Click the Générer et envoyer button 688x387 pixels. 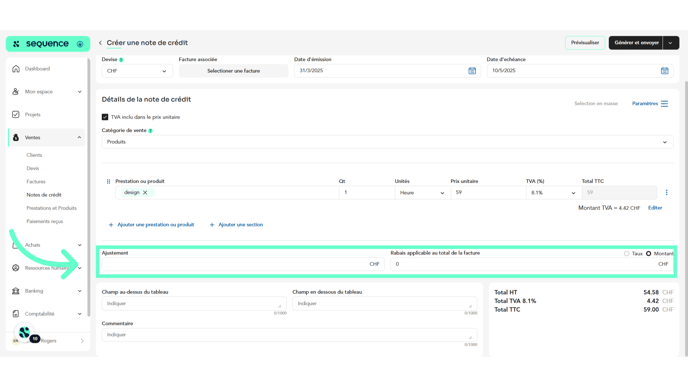[636, 43]
